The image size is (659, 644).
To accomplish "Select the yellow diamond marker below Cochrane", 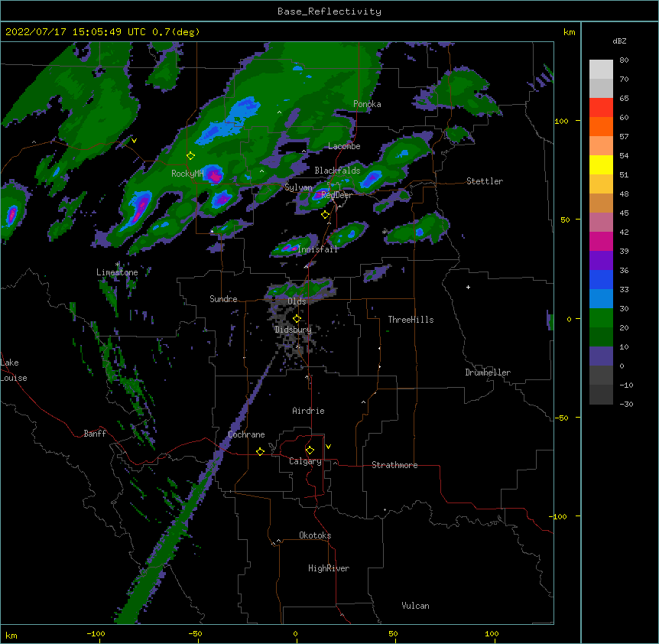I will 260,451.
